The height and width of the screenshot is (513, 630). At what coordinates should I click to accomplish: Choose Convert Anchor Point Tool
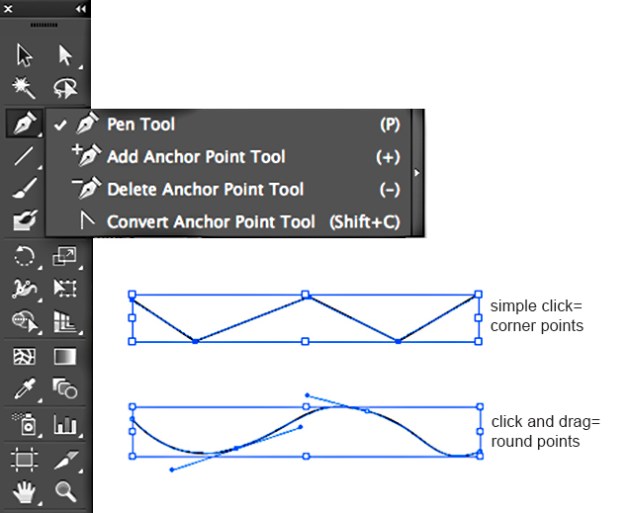(210, 222)
